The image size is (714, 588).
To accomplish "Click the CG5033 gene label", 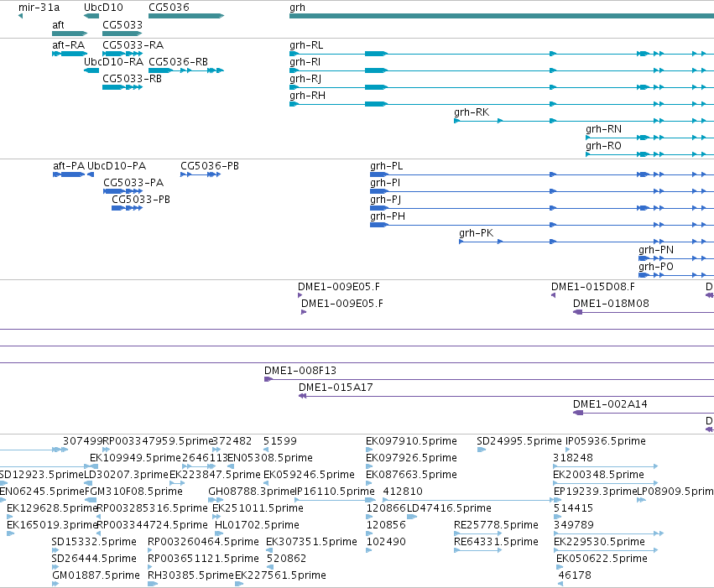I will point(122,25).
